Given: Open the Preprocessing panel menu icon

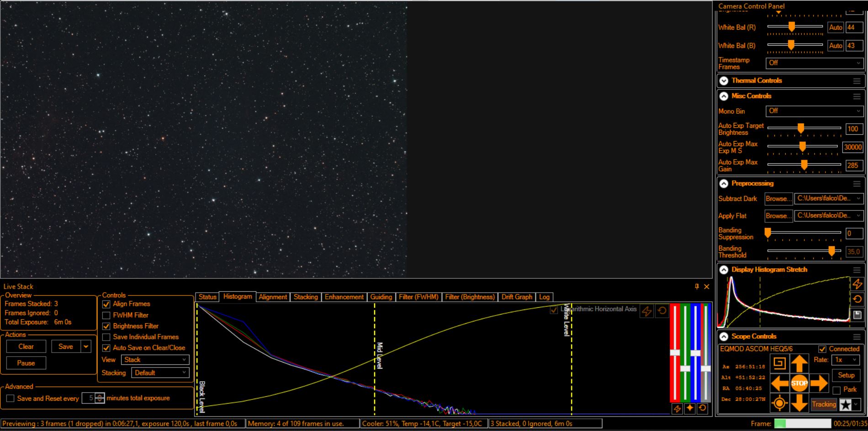Looking at the screenshot, I should [x=857, y=184].
